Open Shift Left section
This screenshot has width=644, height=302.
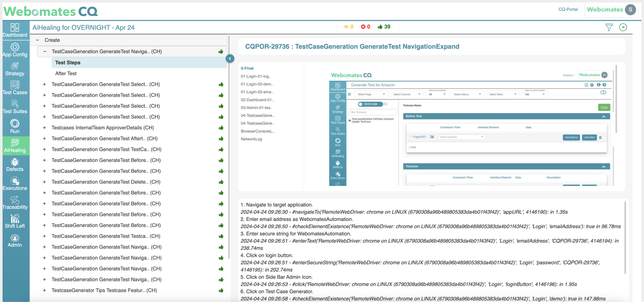(x=15, y=222)
